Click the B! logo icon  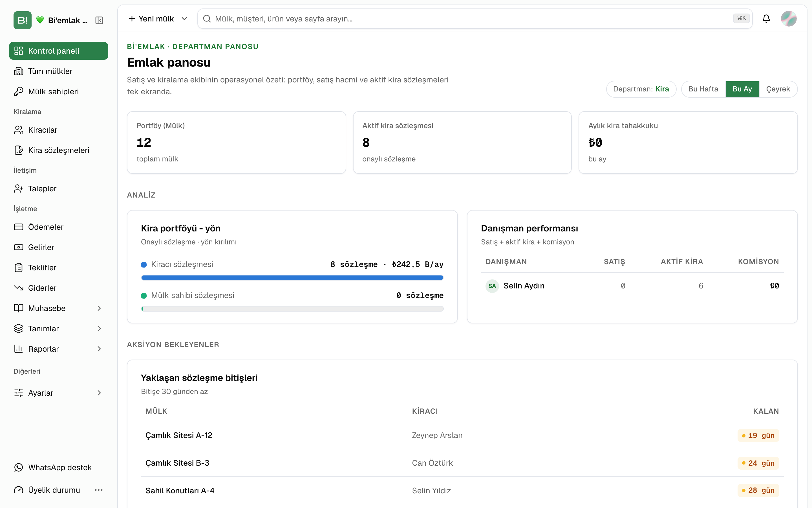click(x=22, y=20)
